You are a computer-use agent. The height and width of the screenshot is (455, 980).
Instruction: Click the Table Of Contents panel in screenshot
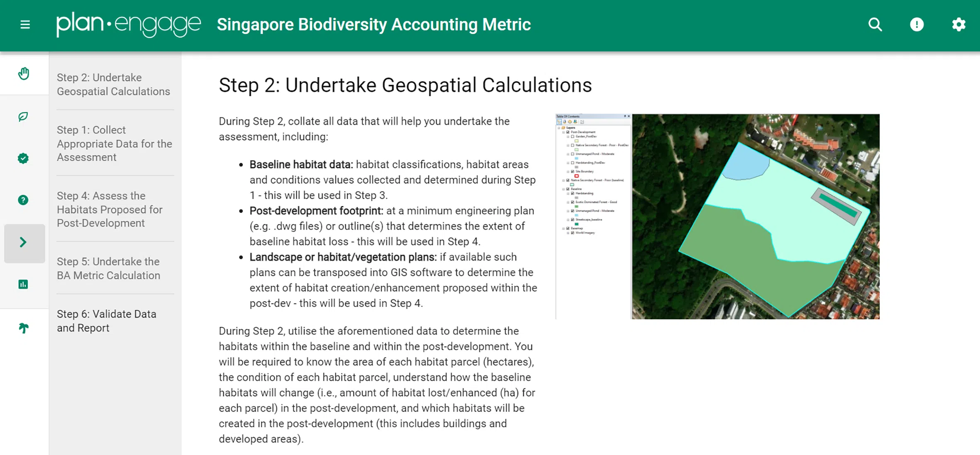(x=593, y=187)
